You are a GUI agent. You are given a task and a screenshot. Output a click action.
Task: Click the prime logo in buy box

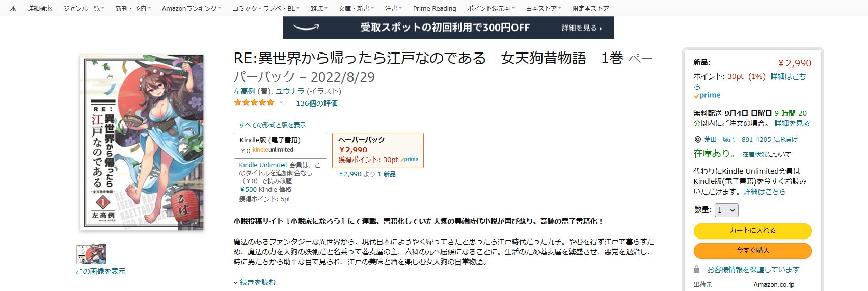[x=707, y=95]
